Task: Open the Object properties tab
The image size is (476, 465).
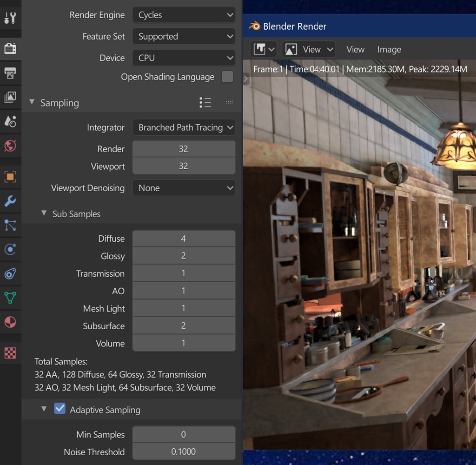Action: tap(10, 177)
